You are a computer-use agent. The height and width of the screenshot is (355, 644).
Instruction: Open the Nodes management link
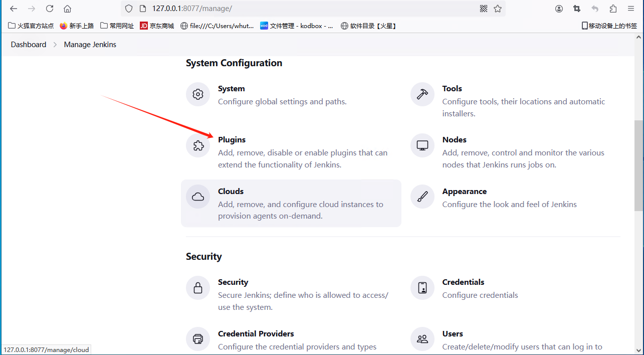point(454,140)
